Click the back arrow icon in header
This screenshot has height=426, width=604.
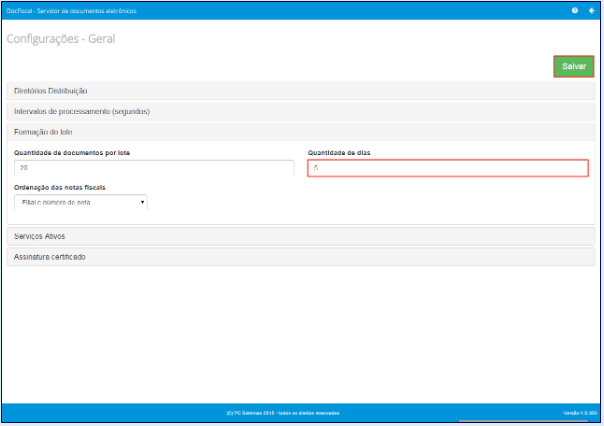(x=592, y=10)
